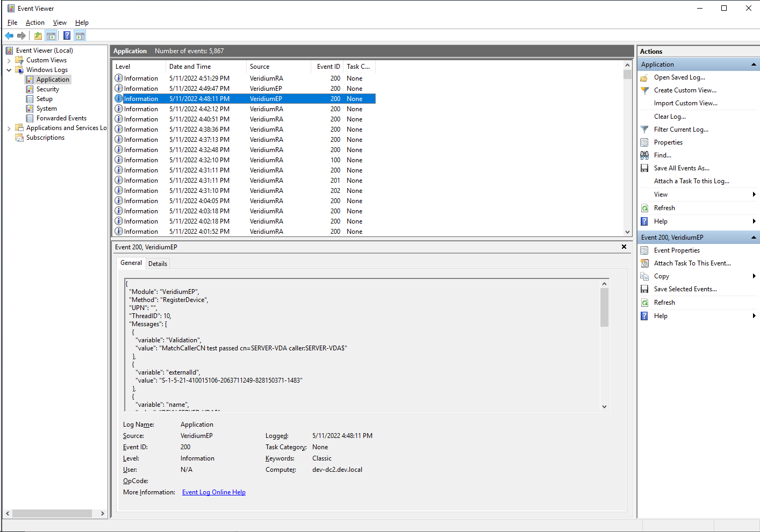
Task: Expand the Custom Views tree node
Action: 9,60
